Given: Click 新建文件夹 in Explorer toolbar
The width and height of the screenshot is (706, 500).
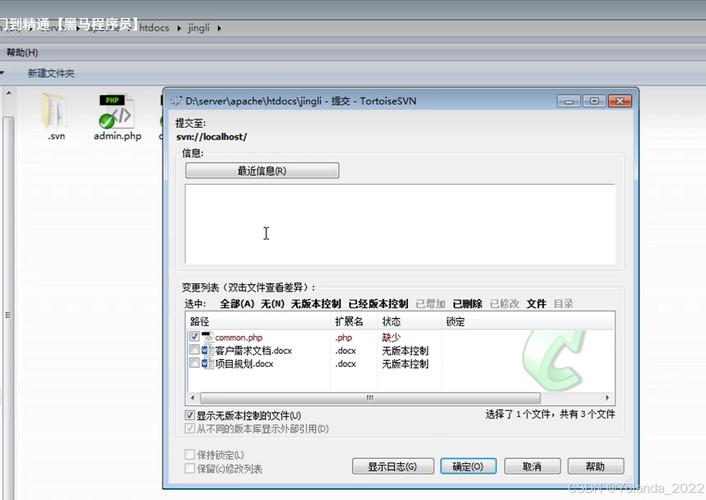Looking at the screenshot, I should [x=51, y=73].
